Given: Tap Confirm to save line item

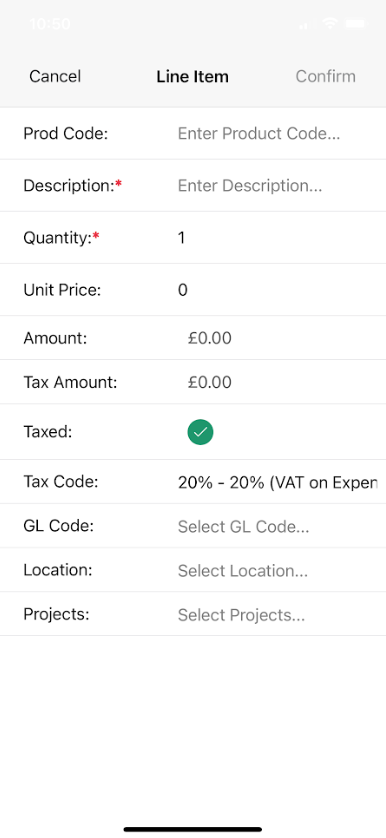Looking at the screenshot, I should click(325, 76).
